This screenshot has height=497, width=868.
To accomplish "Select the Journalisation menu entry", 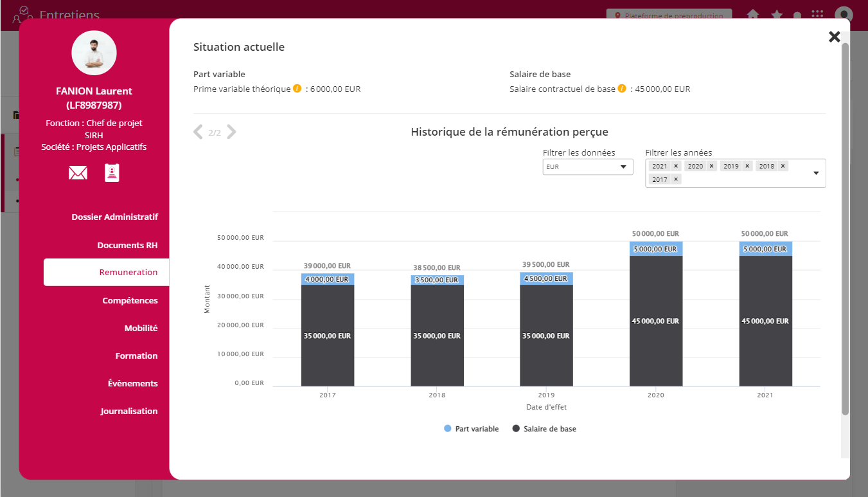I will pyautogui.click(x=128, y=411).
